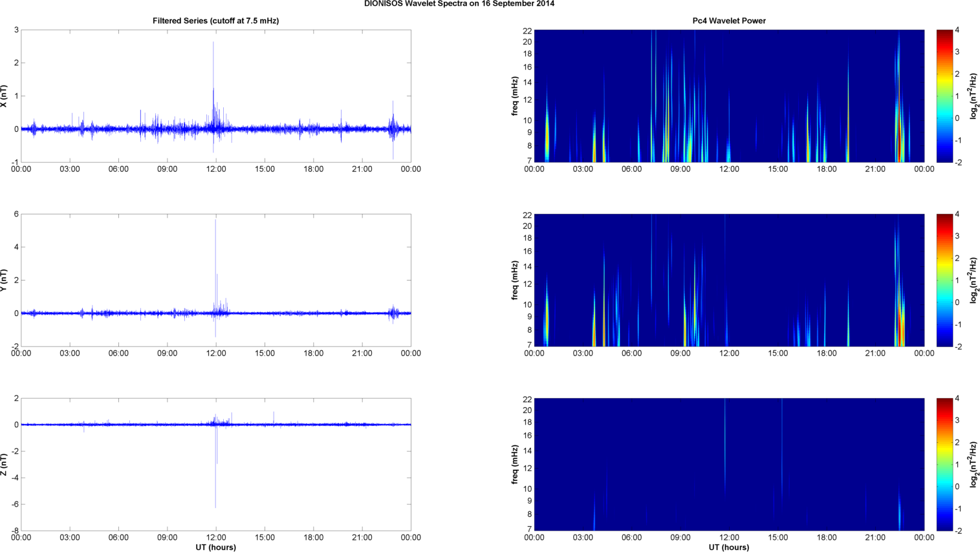This screenshot has height=552, width=980.
Task: Click the X series burst near 23:00
Action: tap(393, 128)
